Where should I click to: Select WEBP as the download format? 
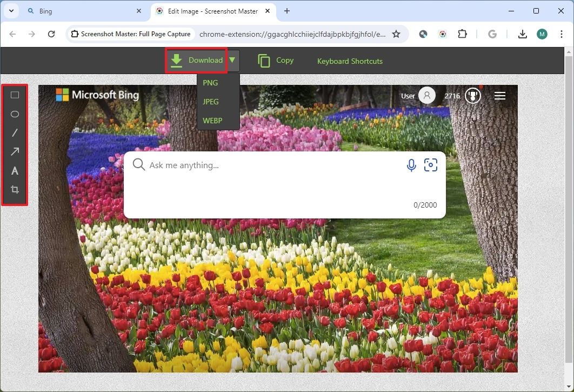(x=213, y=121)
